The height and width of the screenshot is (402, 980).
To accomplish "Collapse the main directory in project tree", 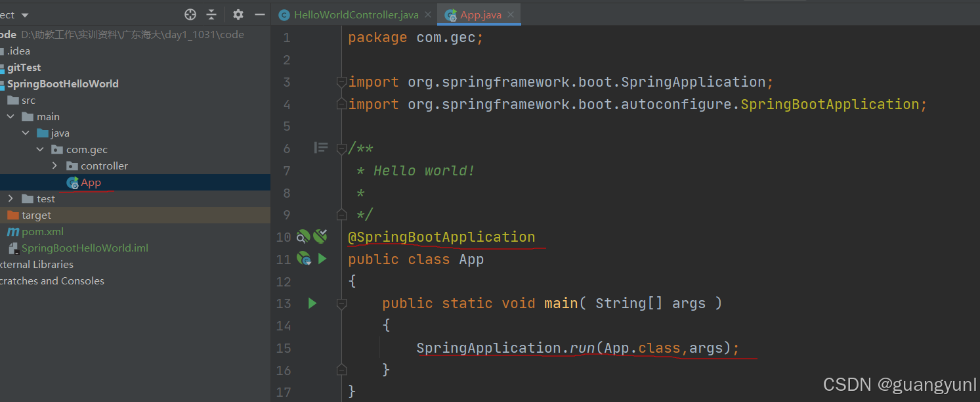I will 9,116.
